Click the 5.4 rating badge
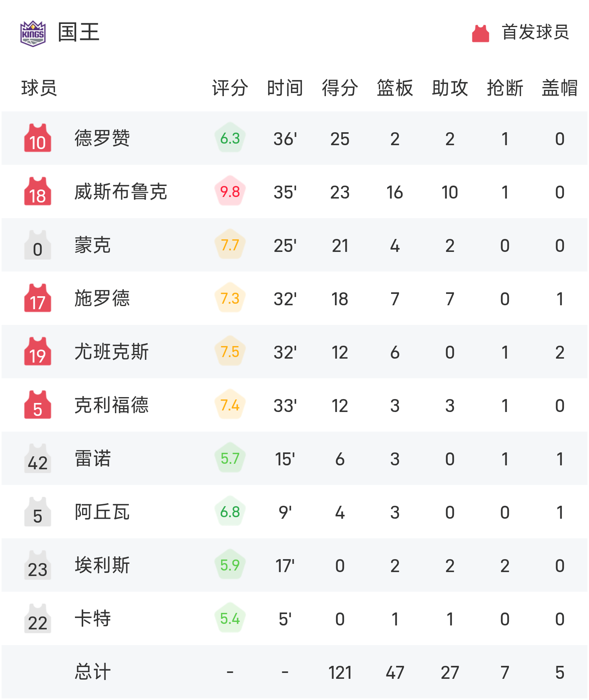This screenshot has width=589, height=700. coord(230,618)
